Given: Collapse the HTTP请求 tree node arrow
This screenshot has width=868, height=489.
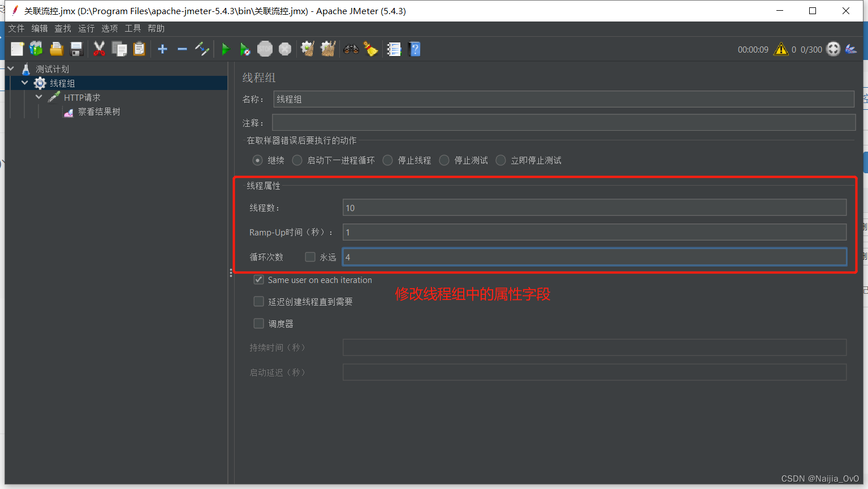Looking at the screenshot, I should (39, 97).
